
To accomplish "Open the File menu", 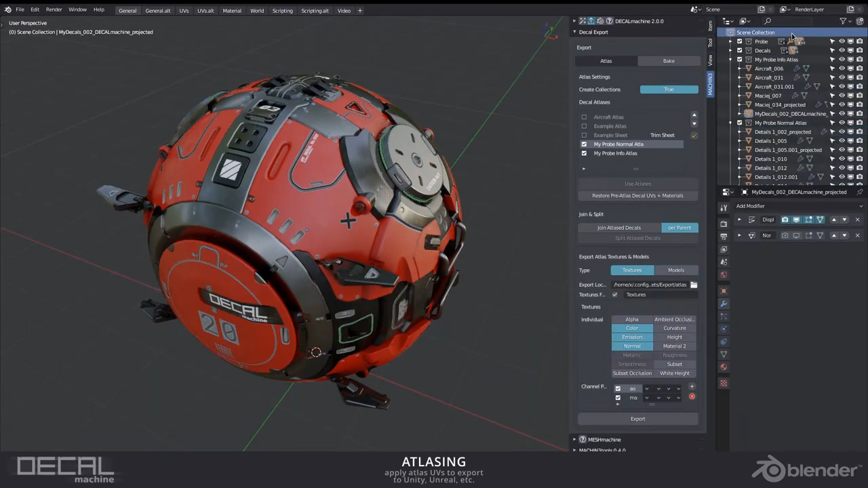I will point(20,9).
